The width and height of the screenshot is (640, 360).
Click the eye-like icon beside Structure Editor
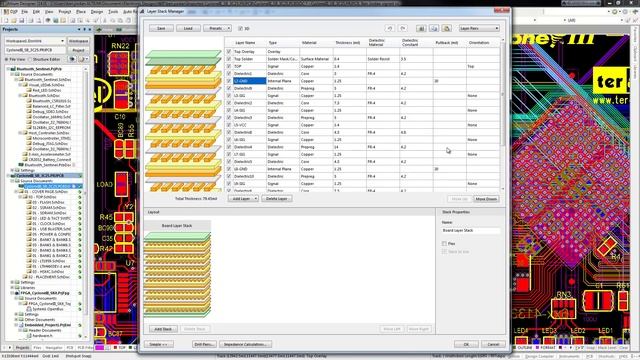click(x=72, y=59)
